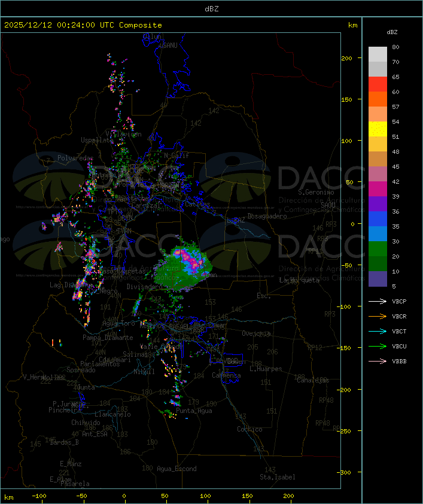Click the pink VBBB arrow icon

click(378, 362)
